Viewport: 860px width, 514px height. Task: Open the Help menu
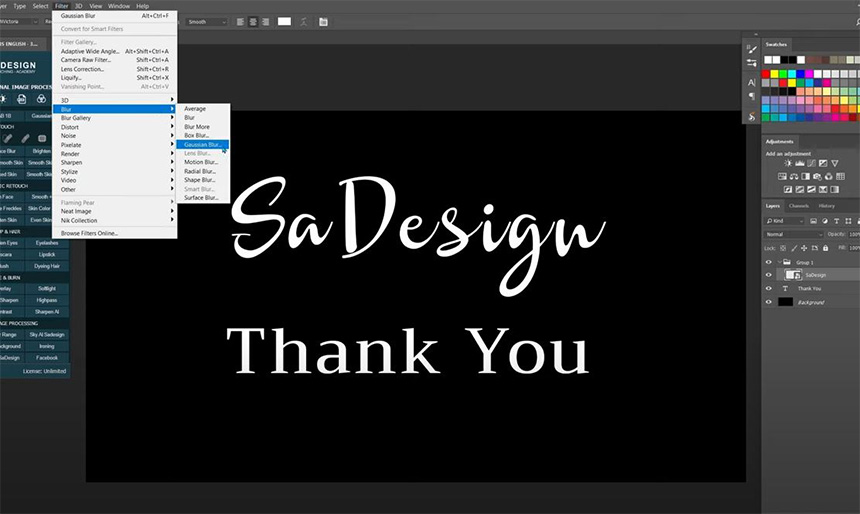point(143,6)
